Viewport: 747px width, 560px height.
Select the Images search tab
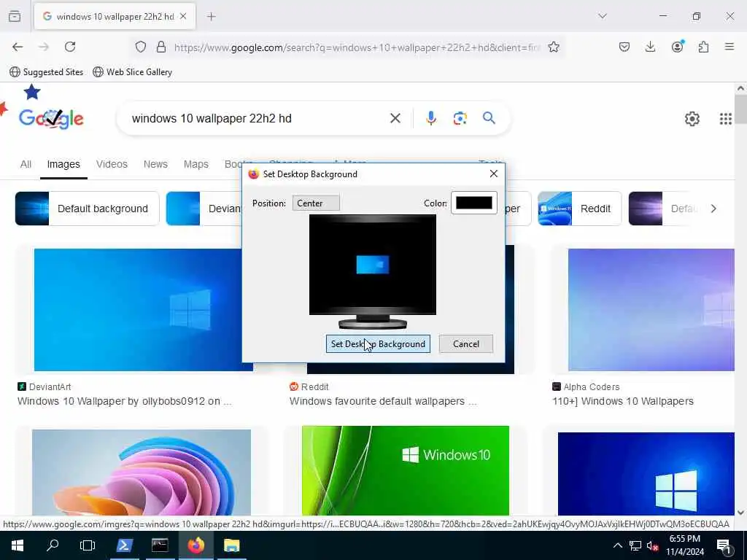click(63, 164)
